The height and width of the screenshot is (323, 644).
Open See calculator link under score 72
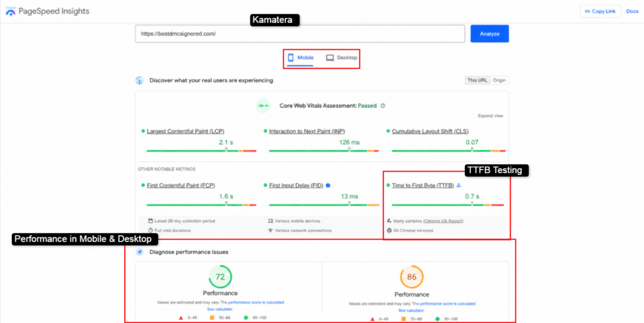point(220,309)
